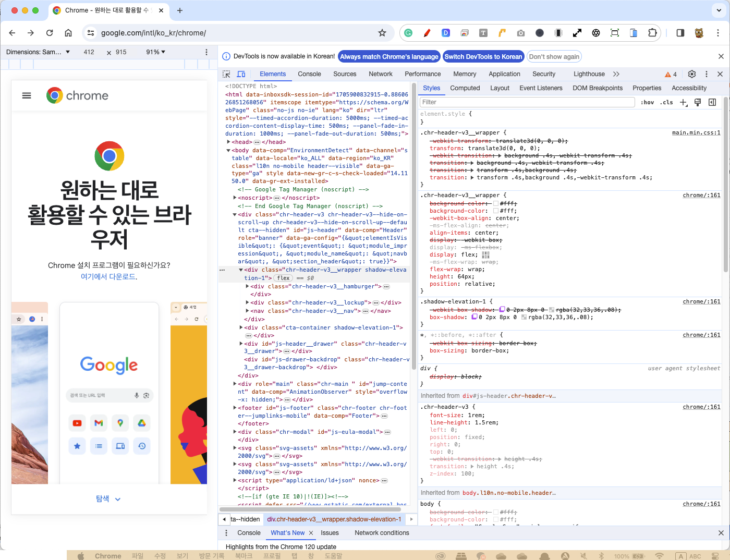
Task: View site information icon in address bar
Action: click(x=91, y=33)
